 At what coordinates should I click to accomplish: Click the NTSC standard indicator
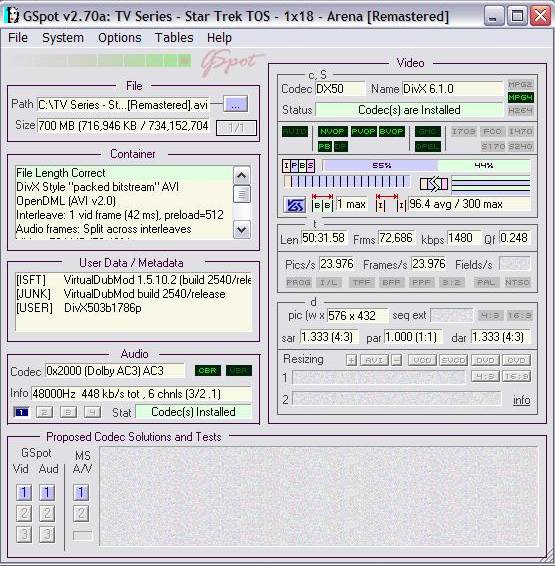pyautogui.click(x=517, y=282)
